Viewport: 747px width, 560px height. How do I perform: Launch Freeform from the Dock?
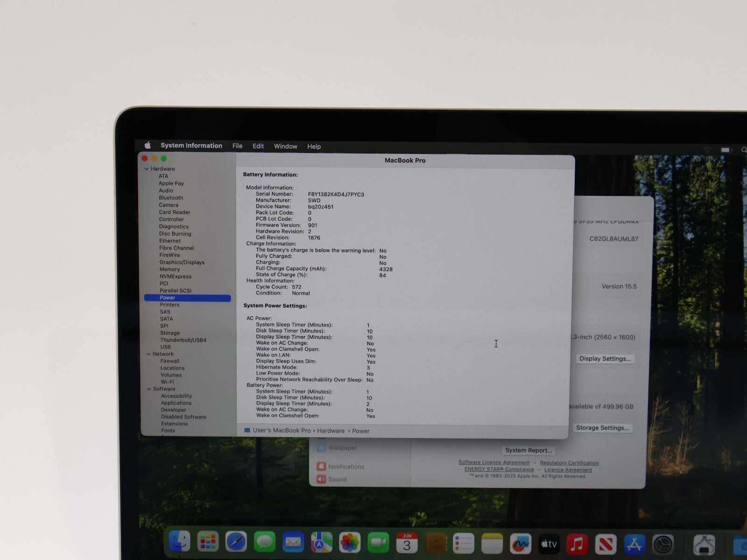521,544
